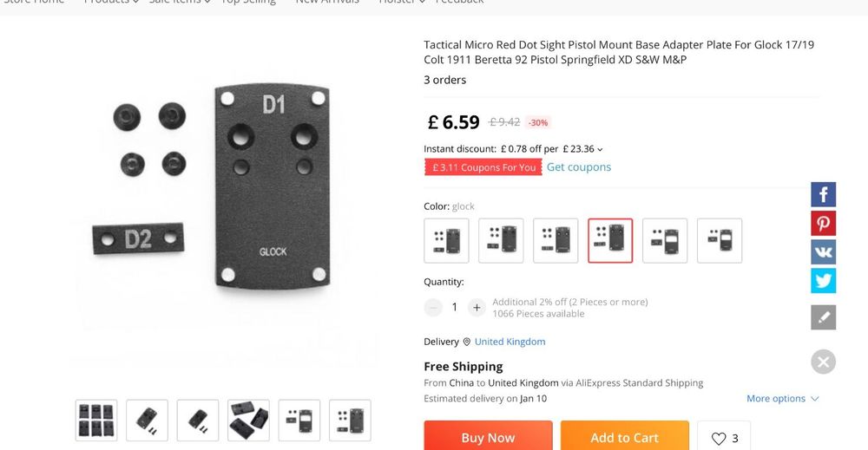Select the first color variant swatch
This screenshot has height=450, width=868.
coord(446,240)
